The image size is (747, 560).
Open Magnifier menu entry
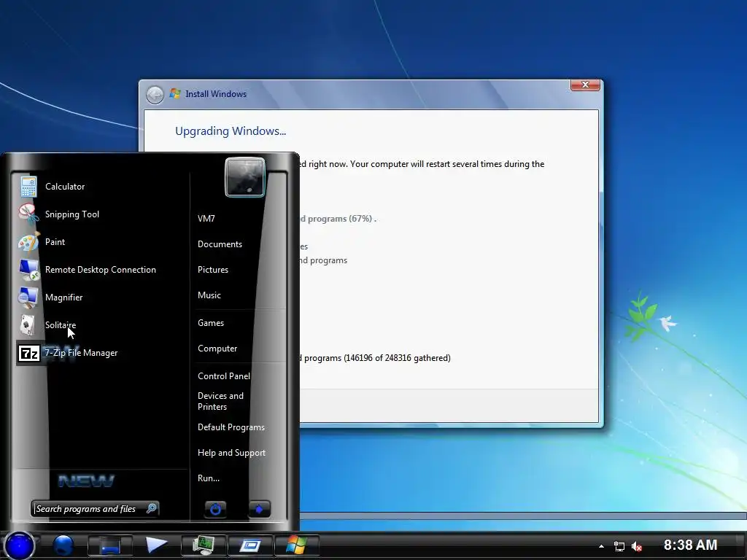(102, 297)
